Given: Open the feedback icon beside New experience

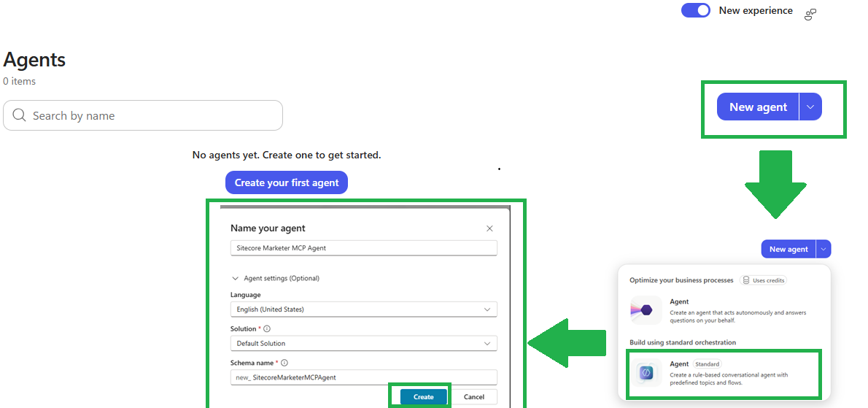Looking at the screenshot, I should click(810, 15).
